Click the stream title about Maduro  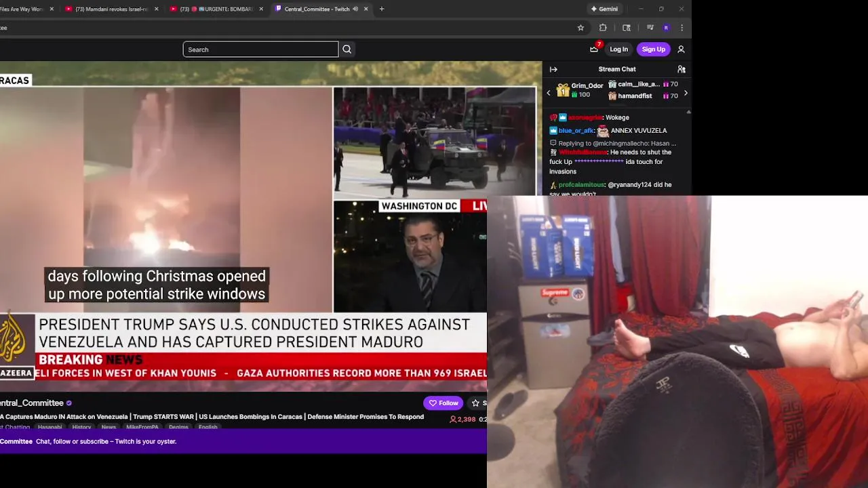212,417
